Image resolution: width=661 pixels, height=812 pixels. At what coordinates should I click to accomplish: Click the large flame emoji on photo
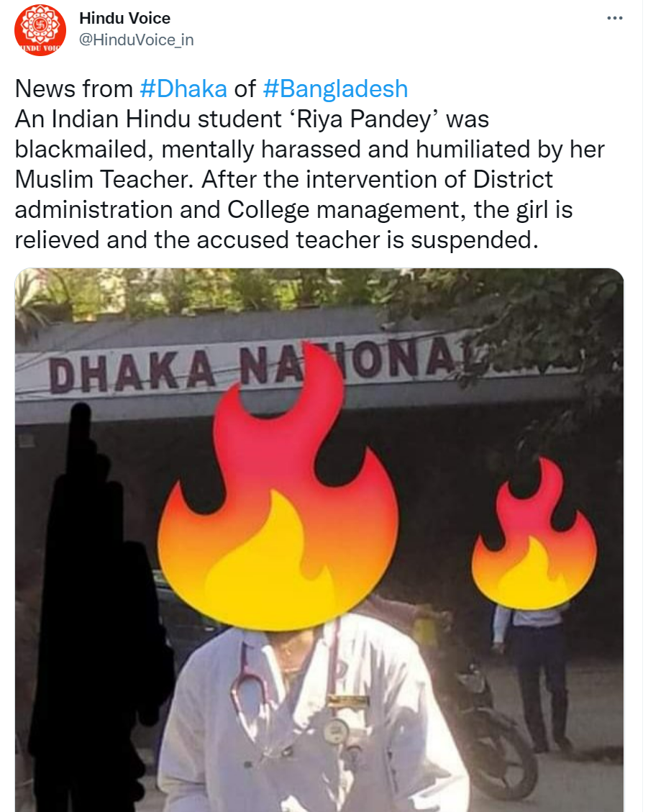tap(278, 487)
